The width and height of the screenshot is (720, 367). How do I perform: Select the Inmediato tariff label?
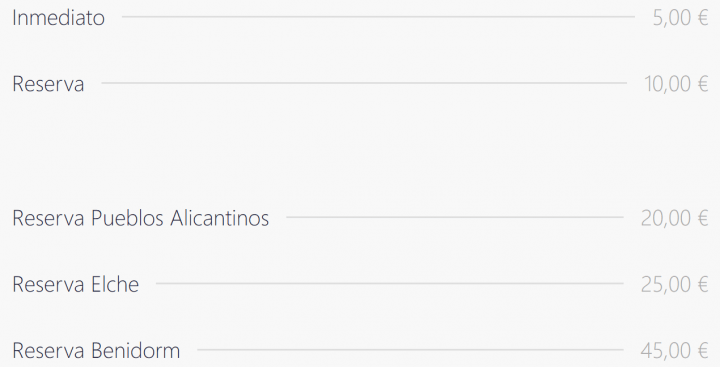pyautogui.click(x=58, y=18)
